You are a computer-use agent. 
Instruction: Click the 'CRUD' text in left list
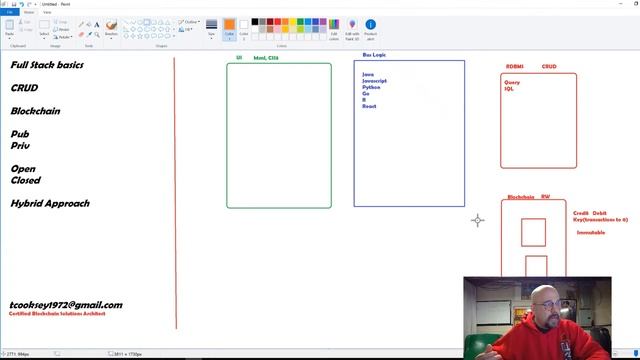click(x=24, y=88)
